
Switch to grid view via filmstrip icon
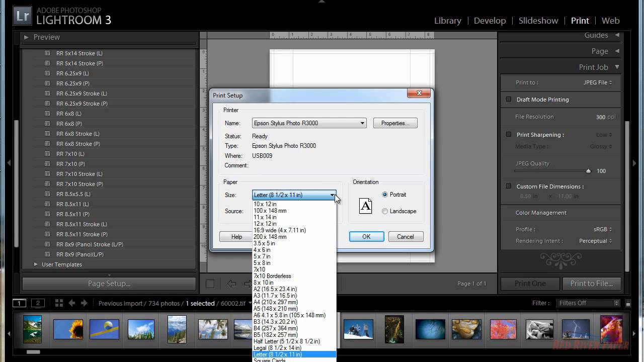coord(59,303)
